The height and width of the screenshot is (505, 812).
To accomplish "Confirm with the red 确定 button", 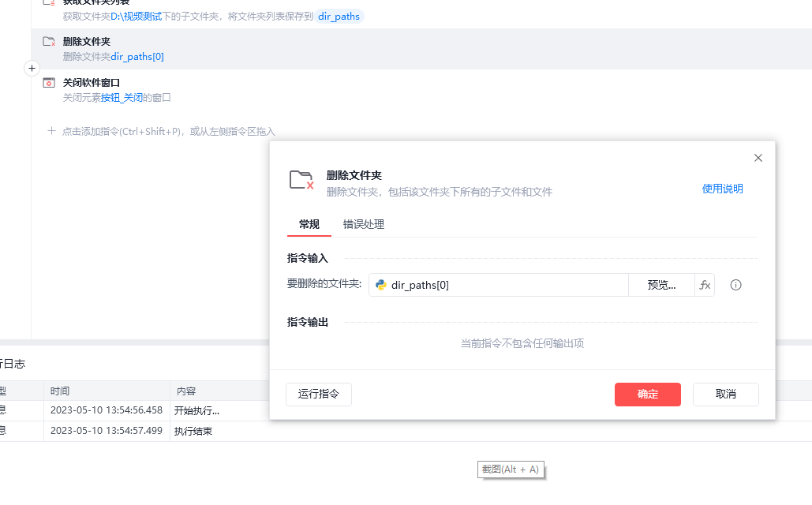I will pos(647,395).
